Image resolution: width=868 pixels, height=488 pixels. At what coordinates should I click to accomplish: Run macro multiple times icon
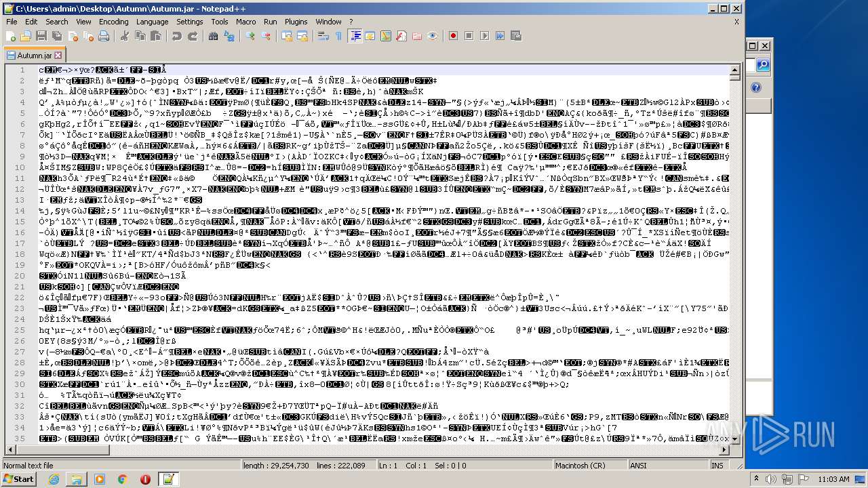500,36
